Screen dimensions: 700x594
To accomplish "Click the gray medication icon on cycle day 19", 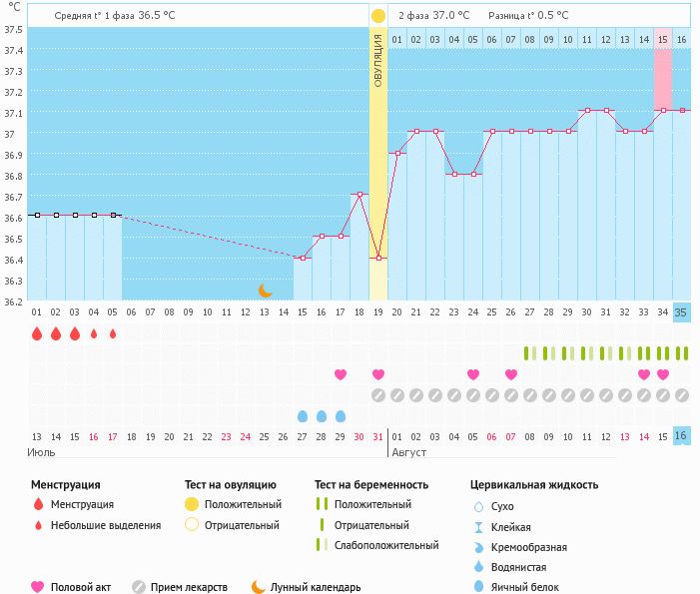I will click(378, 395).
